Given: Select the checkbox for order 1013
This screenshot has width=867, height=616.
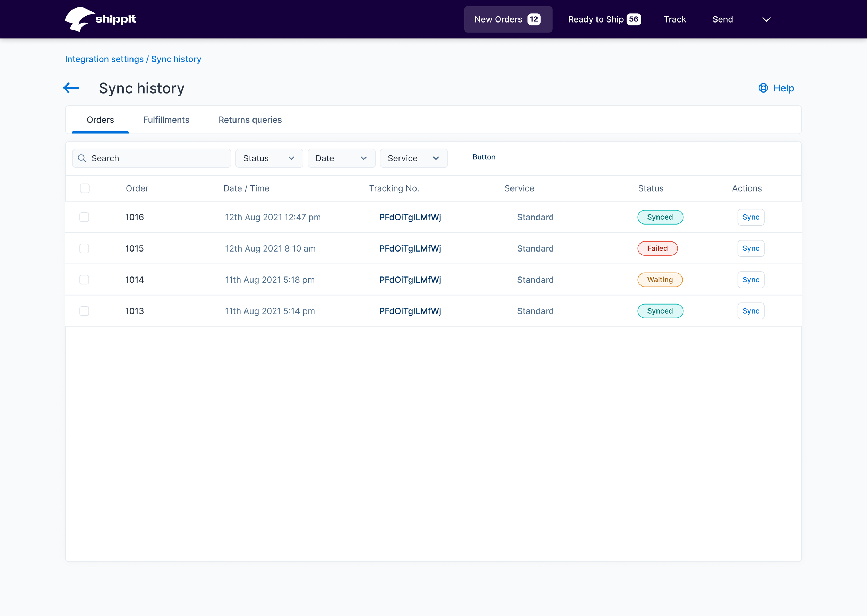Looking at the screenshot, I should click(84, 311).
